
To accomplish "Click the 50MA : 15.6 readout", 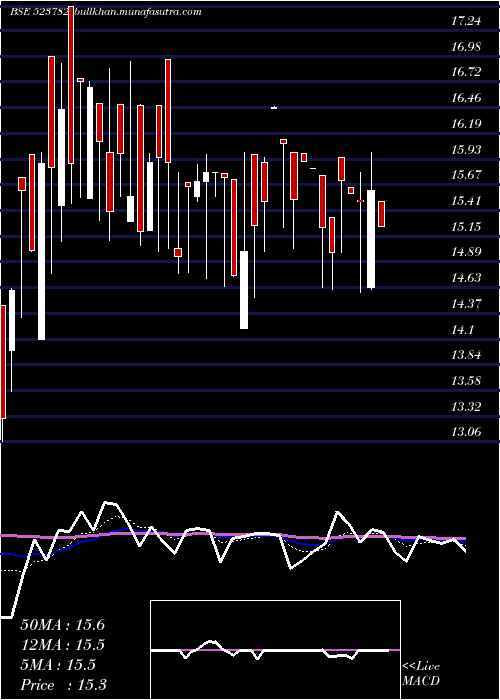I will coord(62,625).
